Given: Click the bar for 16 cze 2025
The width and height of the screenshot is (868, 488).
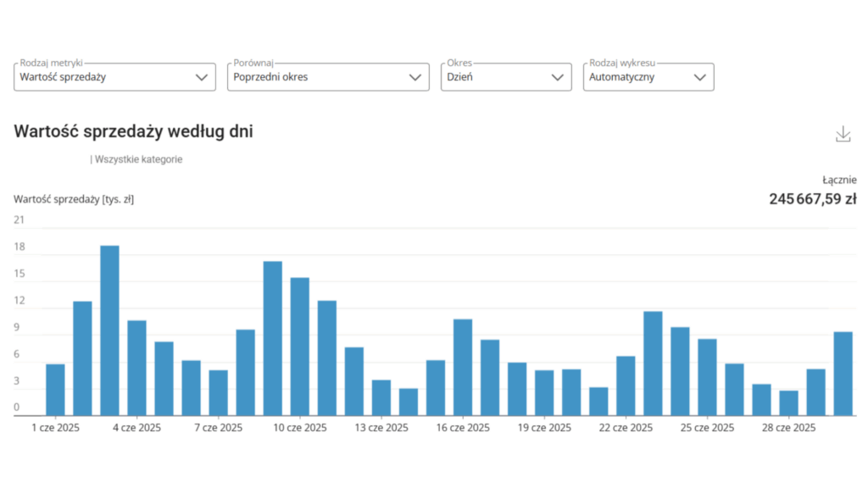Looking at the screenshot, I should point(463,367).
